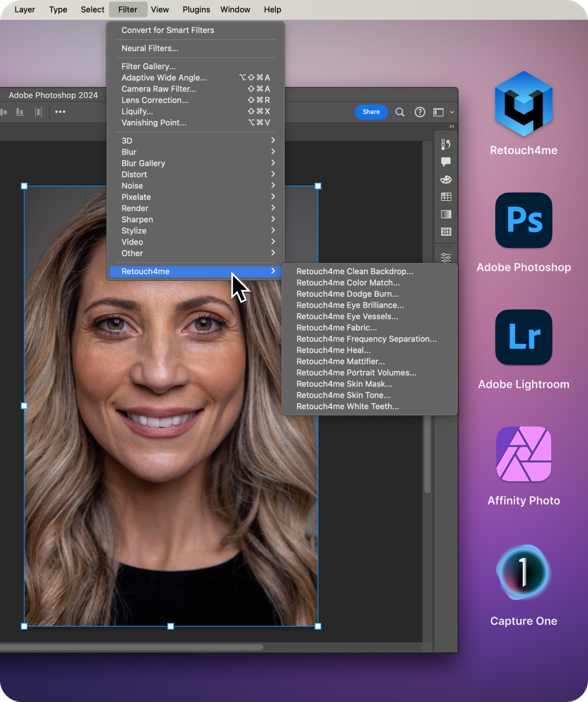Open the History panel

445,144
